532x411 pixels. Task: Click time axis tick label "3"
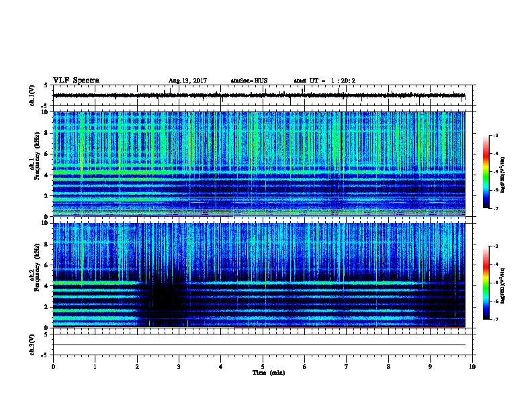[x=179, y=367]
